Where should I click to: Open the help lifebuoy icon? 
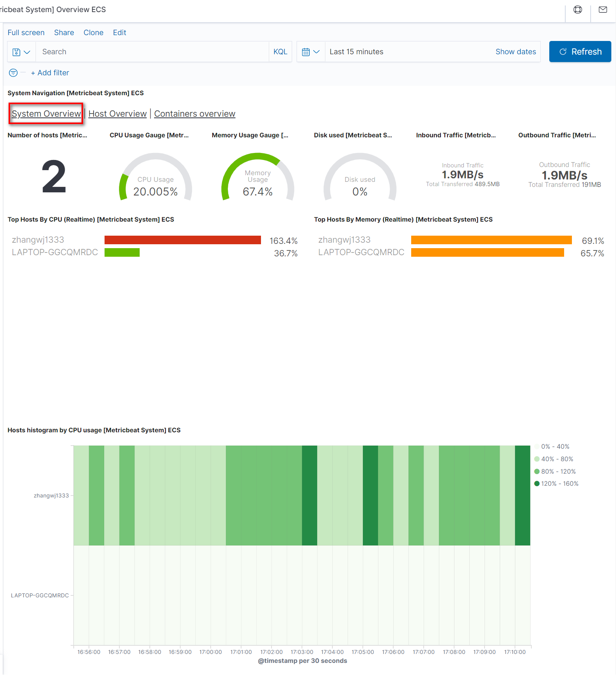coord(578,10)
